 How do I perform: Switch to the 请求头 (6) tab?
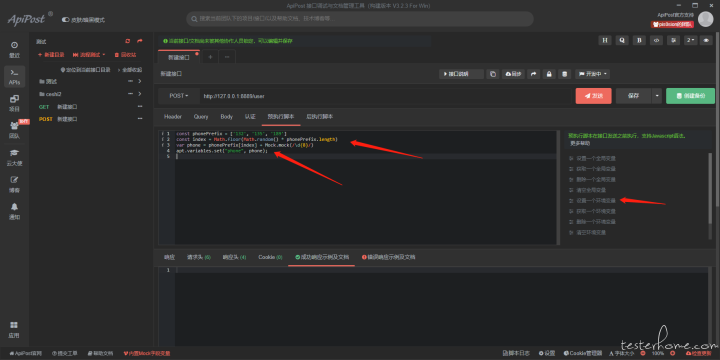[198, 257]
